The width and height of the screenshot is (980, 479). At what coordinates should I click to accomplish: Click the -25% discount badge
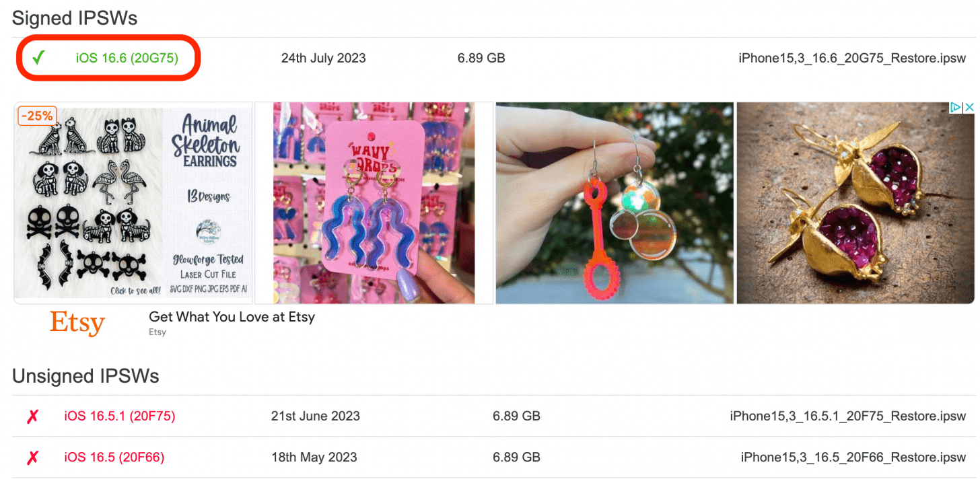point(37,116)
